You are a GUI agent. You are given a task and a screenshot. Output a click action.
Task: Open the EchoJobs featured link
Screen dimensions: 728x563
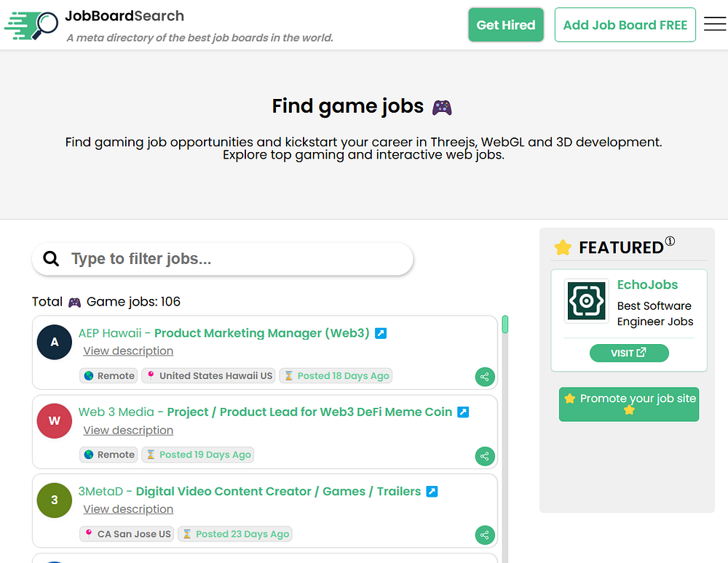647,284
